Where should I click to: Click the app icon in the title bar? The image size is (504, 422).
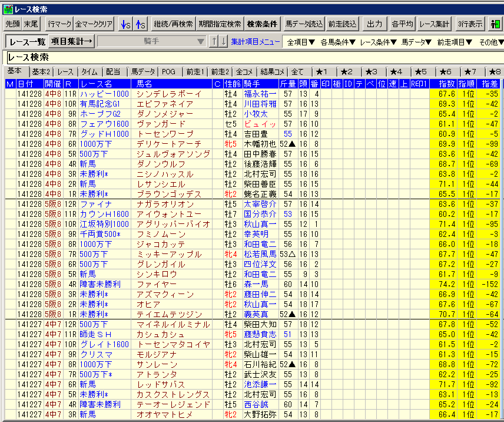coord(8,9)
